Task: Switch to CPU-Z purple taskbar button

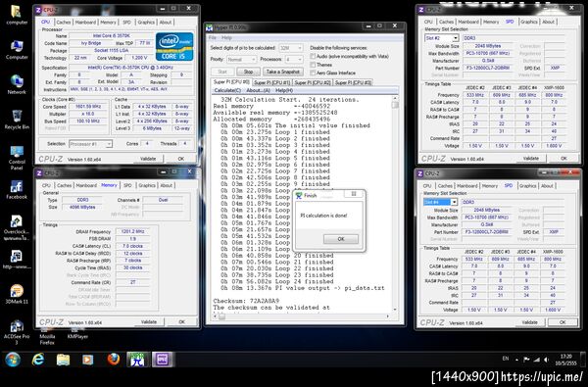Action: point(163,360)
